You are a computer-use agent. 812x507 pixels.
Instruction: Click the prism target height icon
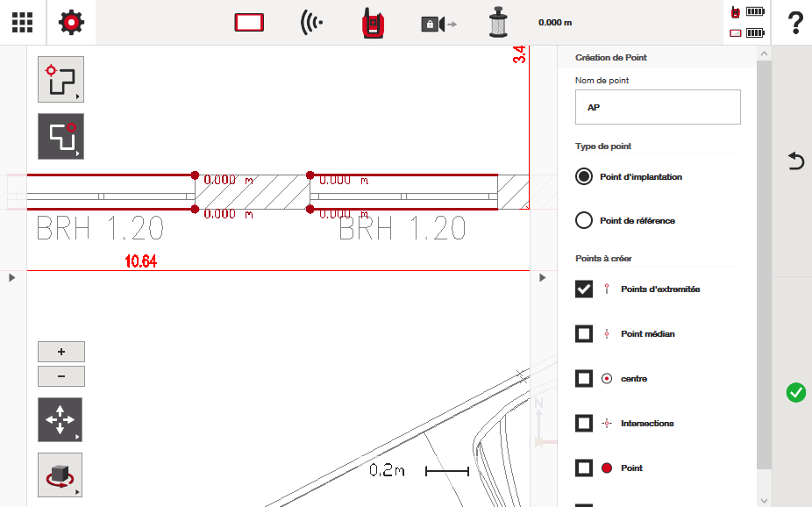[x=499, y=23]
